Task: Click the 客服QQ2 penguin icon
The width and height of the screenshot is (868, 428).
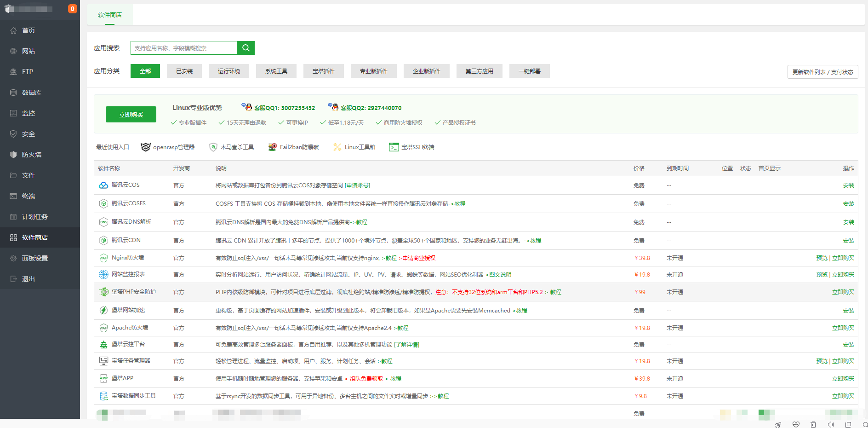Action: click(x=333, y=107)
